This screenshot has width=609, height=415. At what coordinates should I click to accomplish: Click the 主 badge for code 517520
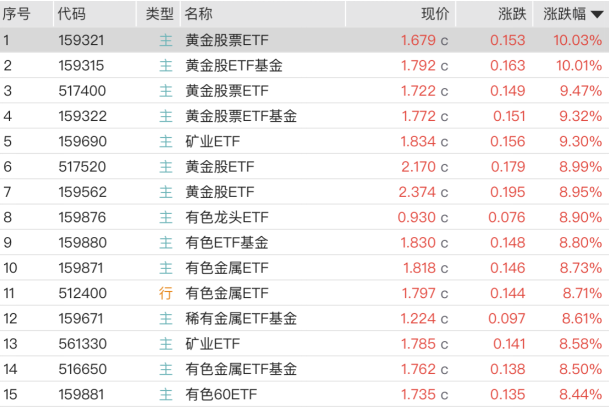click(x=166, y=166)
